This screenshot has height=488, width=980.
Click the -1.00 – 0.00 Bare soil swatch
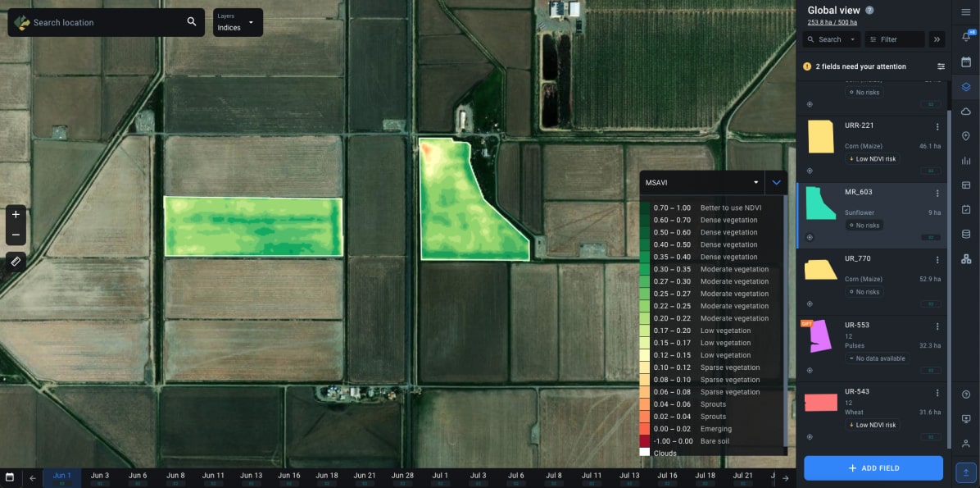(x=644, y=441)
